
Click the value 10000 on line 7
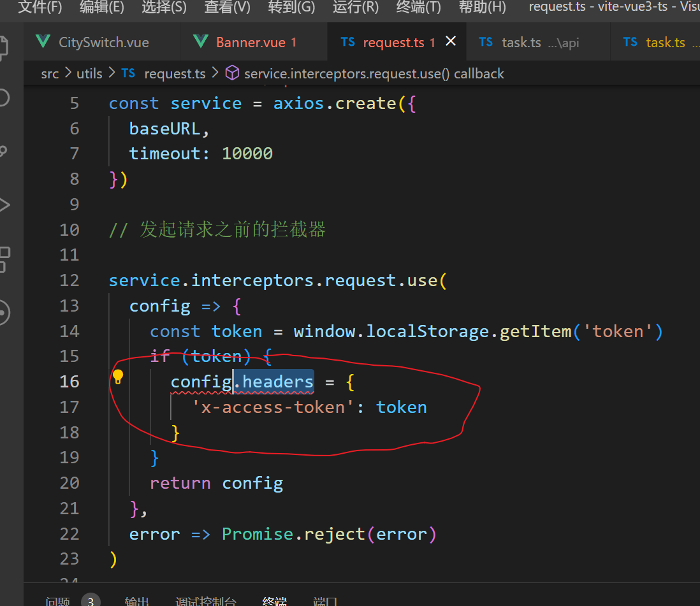click(x=247, y=154)
